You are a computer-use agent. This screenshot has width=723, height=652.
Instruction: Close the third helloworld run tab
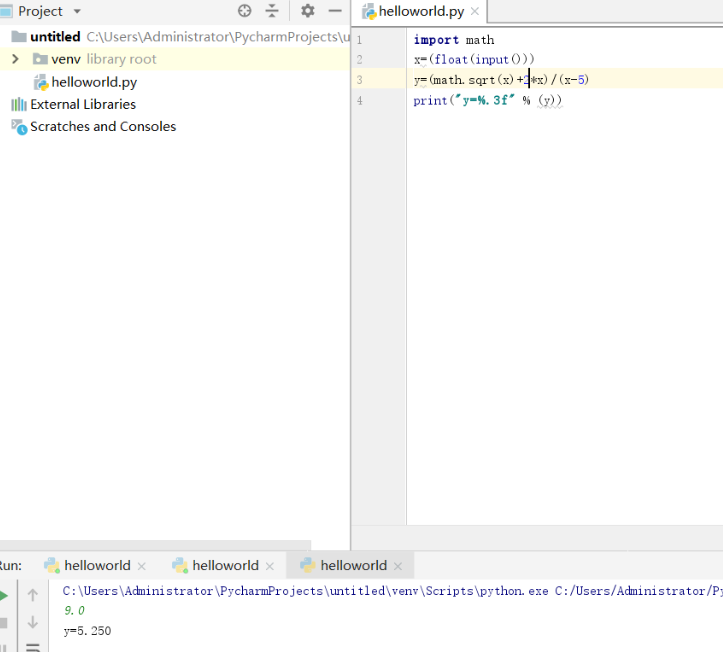(x=398, y=566)
